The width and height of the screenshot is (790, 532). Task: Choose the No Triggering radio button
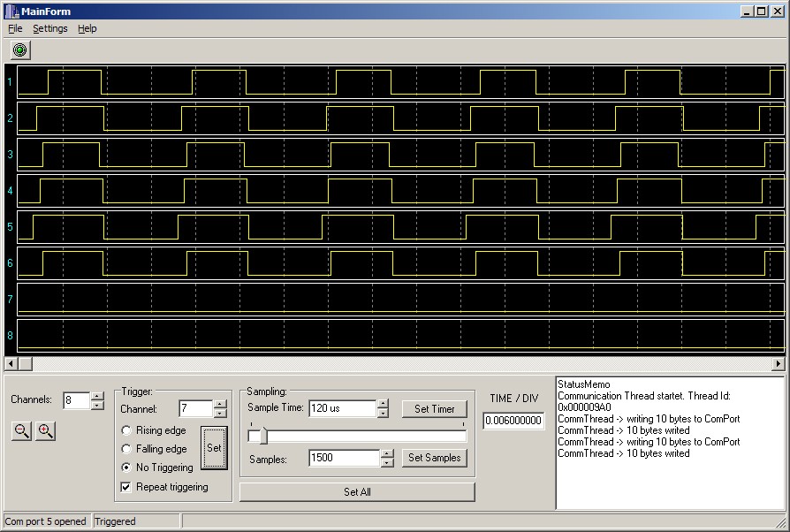coord(127,467)
